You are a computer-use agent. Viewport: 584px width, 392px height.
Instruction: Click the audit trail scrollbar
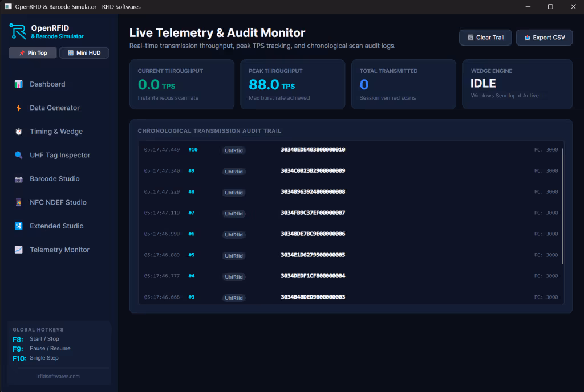coord(562,206)
